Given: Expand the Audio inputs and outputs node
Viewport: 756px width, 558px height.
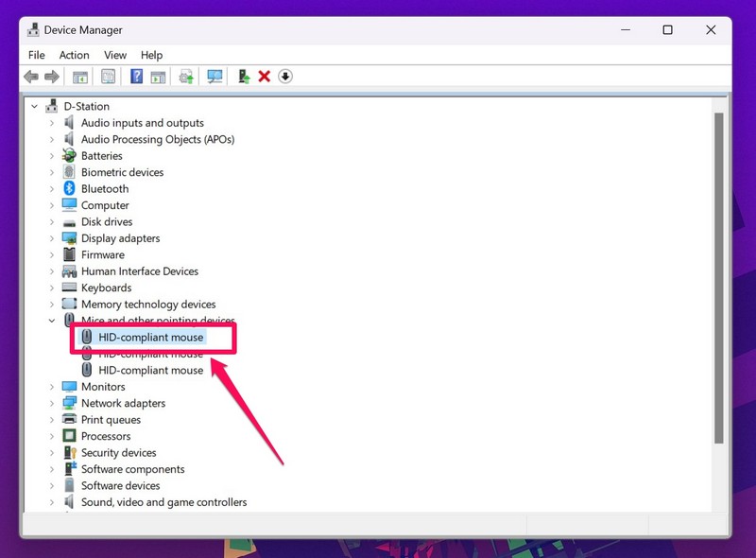Looking at the screenshot, I should (52, 123).
